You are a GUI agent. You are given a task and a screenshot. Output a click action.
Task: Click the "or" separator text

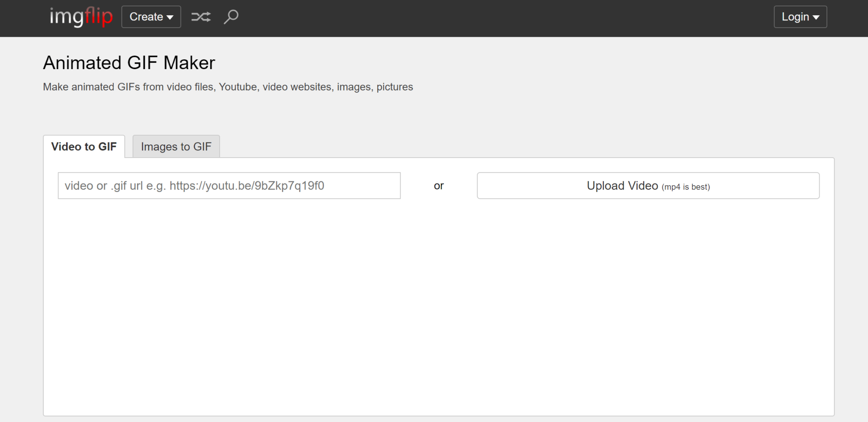[439, 186]
